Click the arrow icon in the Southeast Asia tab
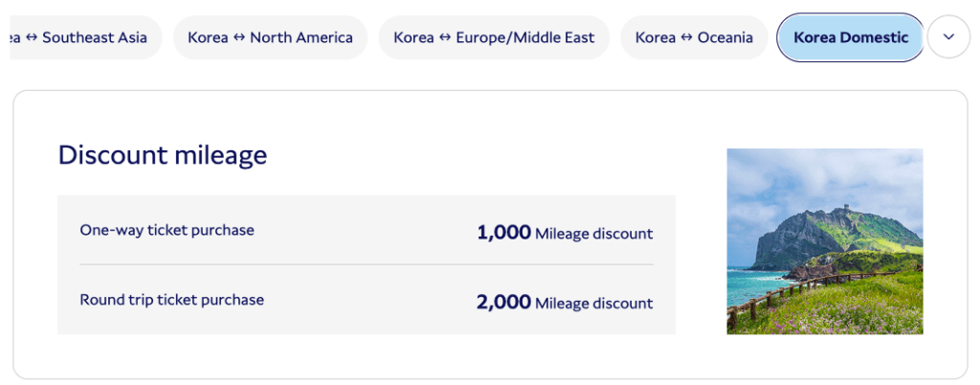Viewport: 980px width, 385px height. [x=32, y=38]
